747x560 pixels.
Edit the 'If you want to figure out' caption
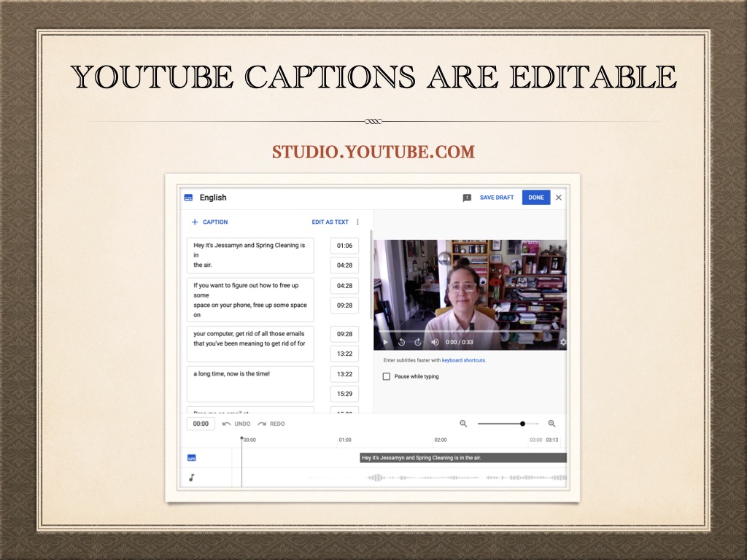tap(250, 300)
